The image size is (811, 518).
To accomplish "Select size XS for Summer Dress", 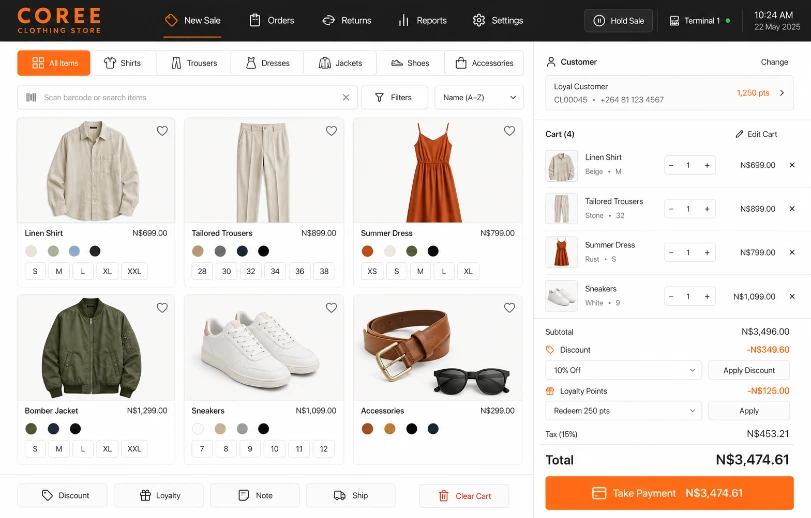I will click(x=372, y=271).
